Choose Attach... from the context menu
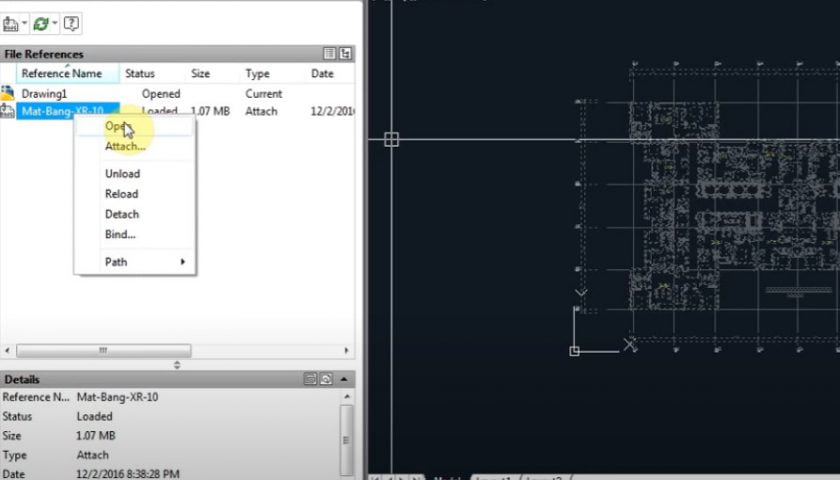840x480 pixels. [x=125, y=146]
